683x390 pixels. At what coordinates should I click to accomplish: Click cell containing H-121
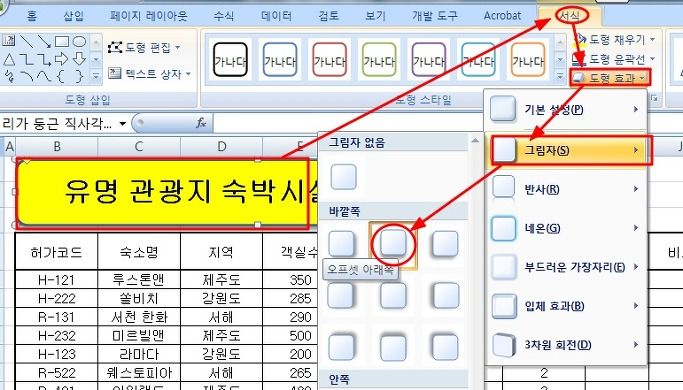[57, 279]
